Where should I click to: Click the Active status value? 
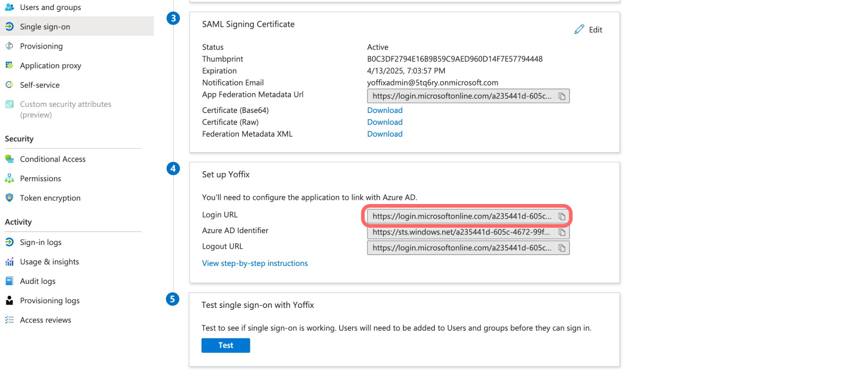click(377, 47)
